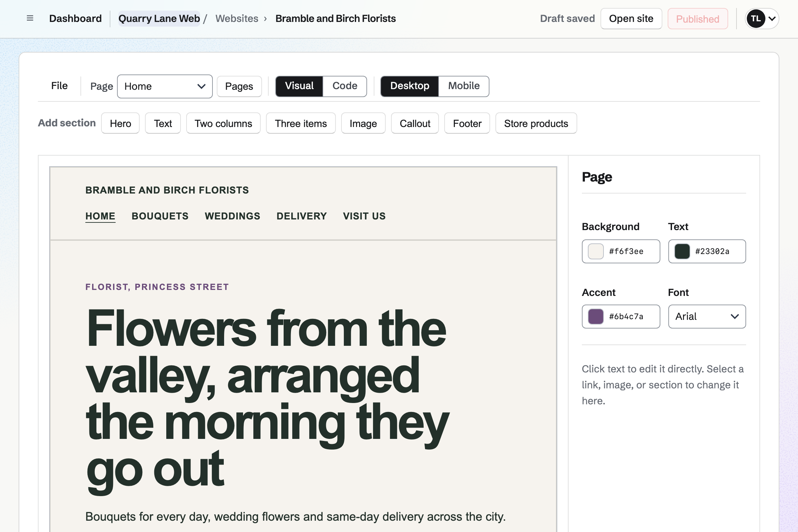This screenshot has width=798, height=532.
Task: Click the DELIVERY nav link in preview
Action: (x=302, y=216)
